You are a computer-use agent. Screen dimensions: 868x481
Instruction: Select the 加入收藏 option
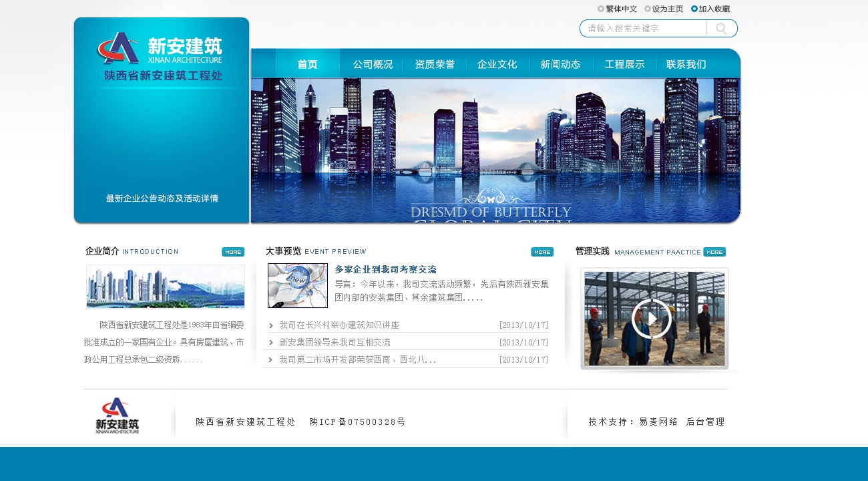[710, 9]
